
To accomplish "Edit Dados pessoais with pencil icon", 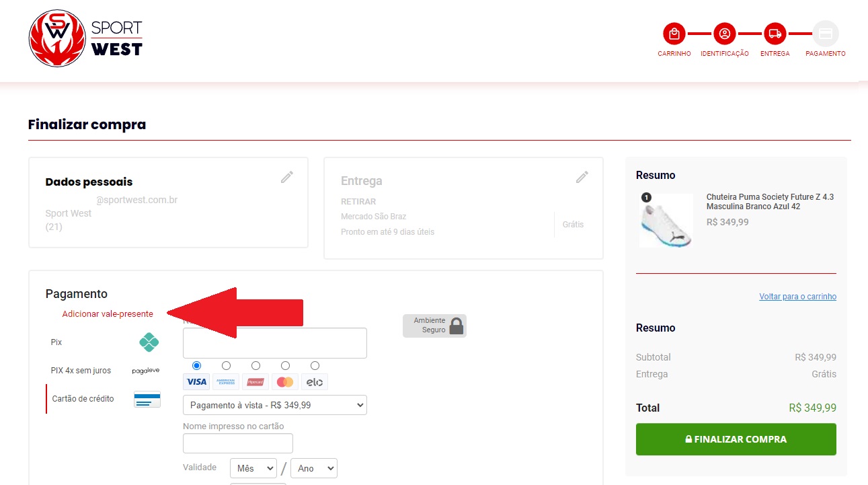I will coord(287,177).
